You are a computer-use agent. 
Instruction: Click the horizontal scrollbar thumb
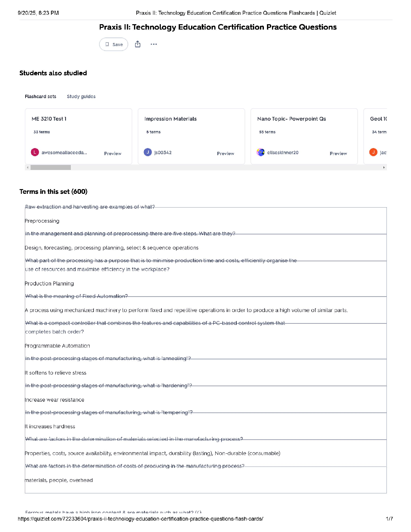(x=51, y=167)
